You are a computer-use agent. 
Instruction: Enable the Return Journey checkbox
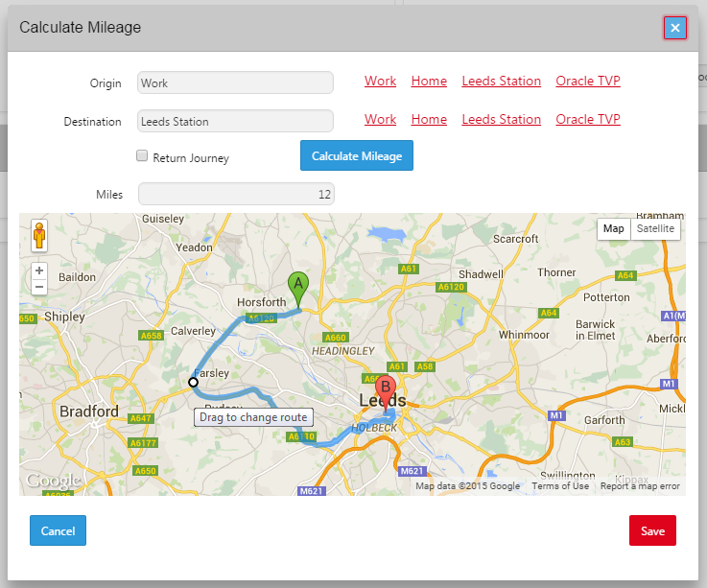click(142, 156)
